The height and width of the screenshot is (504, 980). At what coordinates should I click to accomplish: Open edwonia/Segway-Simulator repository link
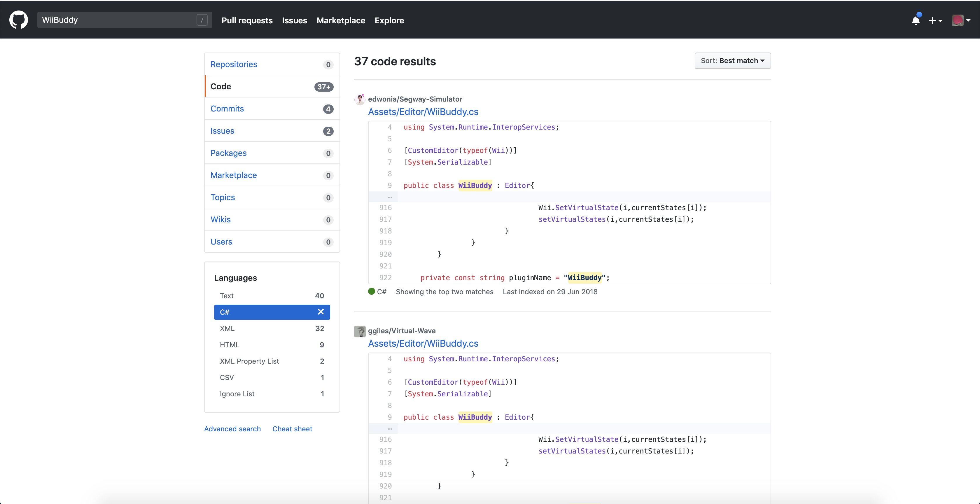tap(415, 99)
